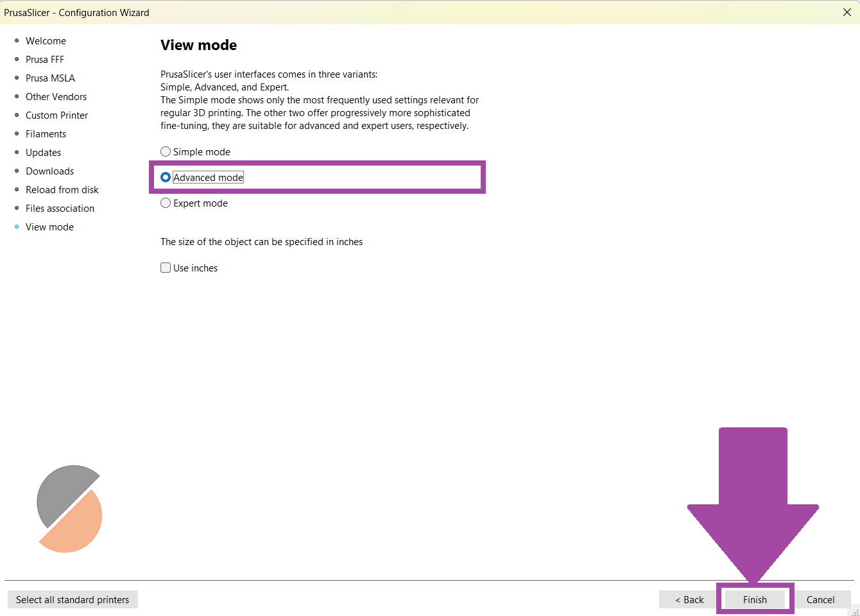Go to the Prusa FFF page
The image size is (860, 616).
[x=45, y=60]
